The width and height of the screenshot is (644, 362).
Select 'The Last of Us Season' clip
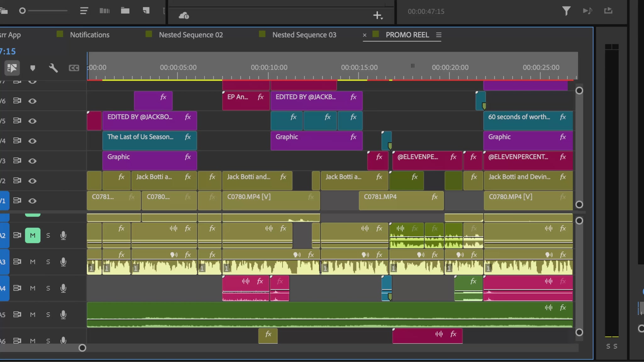[x=150, y=140]
